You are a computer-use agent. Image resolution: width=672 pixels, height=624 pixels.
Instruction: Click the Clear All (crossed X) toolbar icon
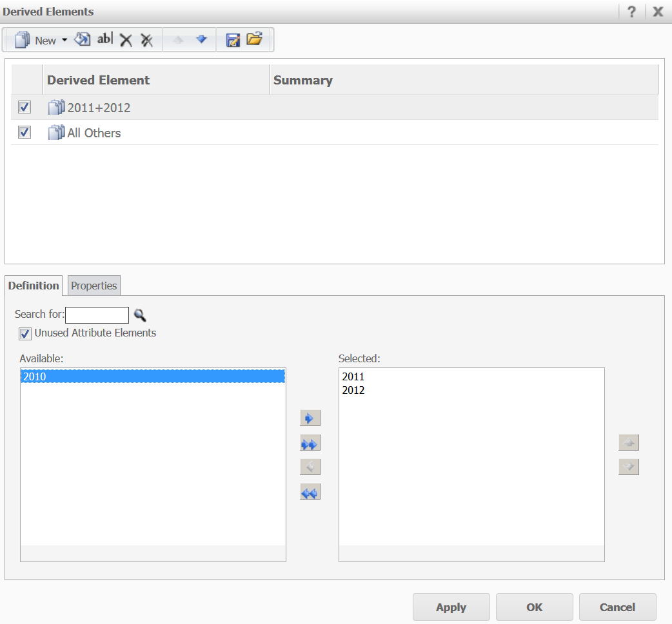coord(147,41)
